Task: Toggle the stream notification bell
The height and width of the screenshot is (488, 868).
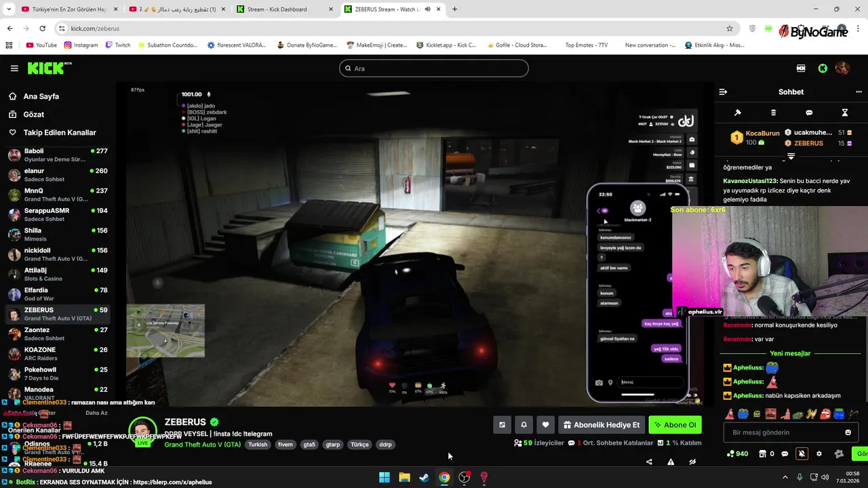Action: [524, 425]
